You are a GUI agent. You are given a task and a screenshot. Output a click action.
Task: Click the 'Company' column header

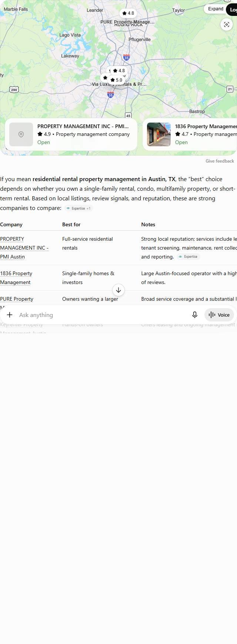(11, 224)
